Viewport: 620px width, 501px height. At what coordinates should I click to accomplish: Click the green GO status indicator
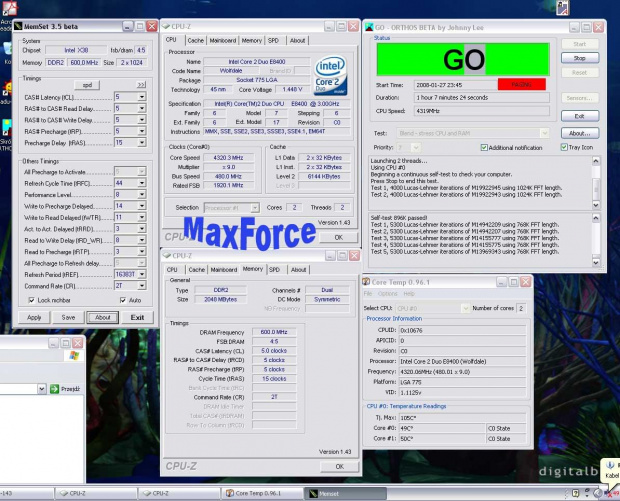463,59
